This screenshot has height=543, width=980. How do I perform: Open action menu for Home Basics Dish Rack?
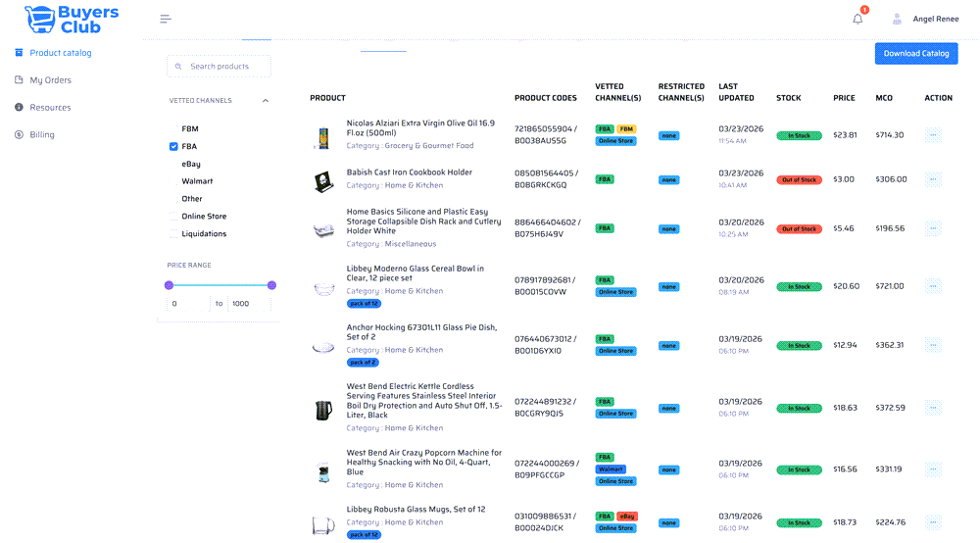click(x=933, y=228)
